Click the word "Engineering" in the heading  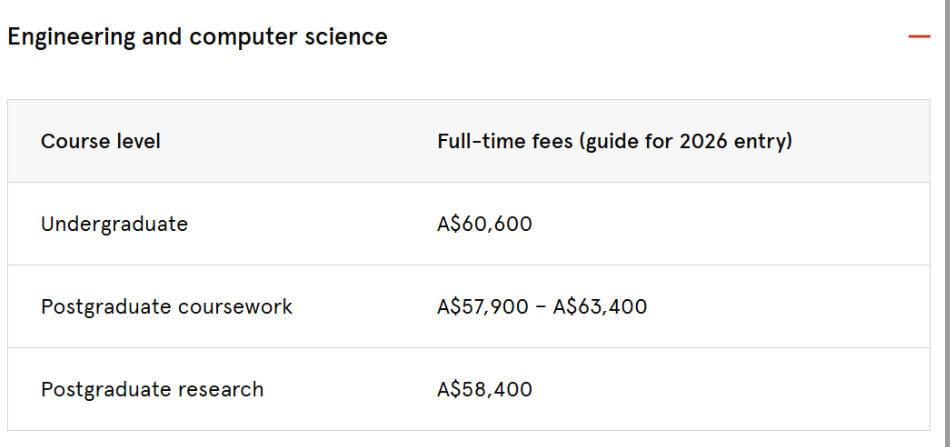click(71, 37)
